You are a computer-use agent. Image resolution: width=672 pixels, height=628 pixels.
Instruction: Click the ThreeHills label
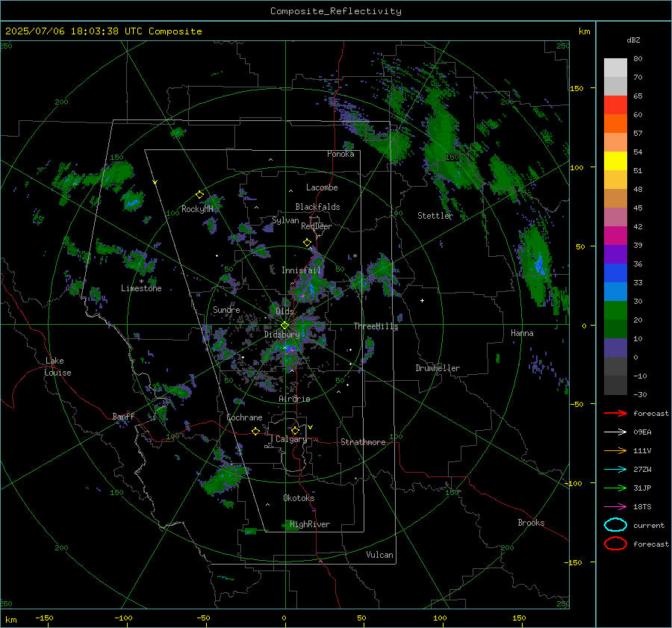pyautogui.click(x=376, y=326)
